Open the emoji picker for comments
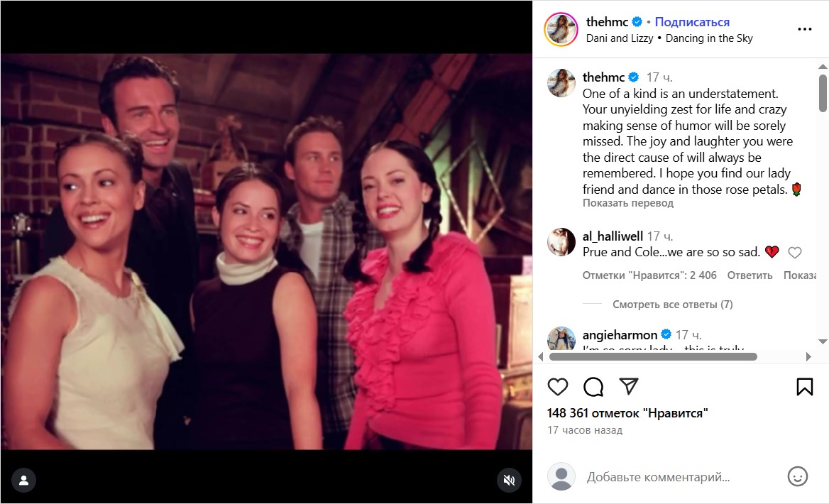829x504 pixels. pos(798,476)
